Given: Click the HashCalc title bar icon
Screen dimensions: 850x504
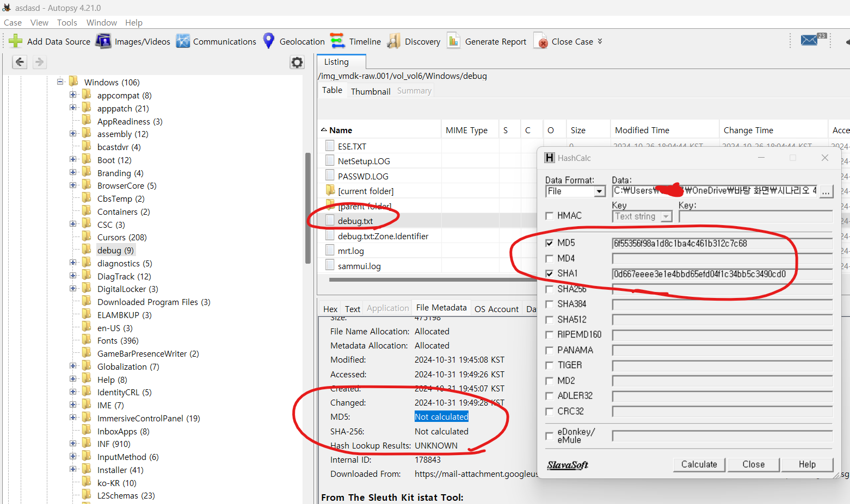Looking at the screenshot, I should [550, 158].
